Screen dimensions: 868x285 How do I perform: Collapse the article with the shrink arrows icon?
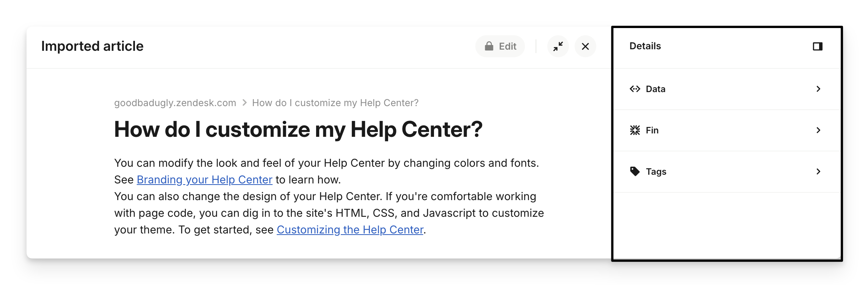coord(558,46)
